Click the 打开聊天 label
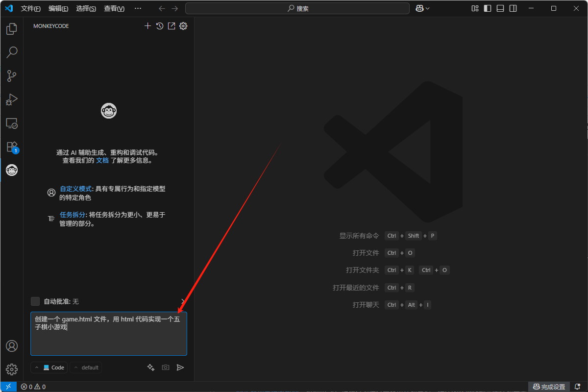The width and height of the screenshot is (588, 392). (366, 305)
